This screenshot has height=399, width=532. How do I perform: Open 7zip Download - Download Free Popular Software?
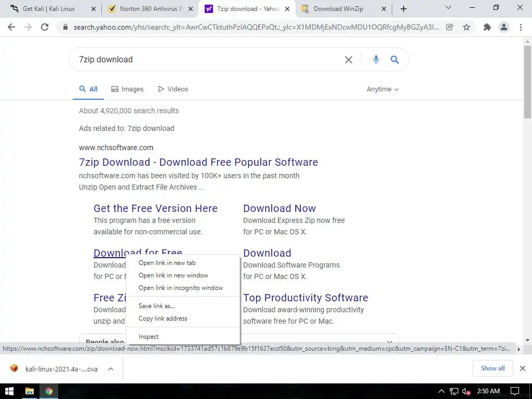pos(198,162)
